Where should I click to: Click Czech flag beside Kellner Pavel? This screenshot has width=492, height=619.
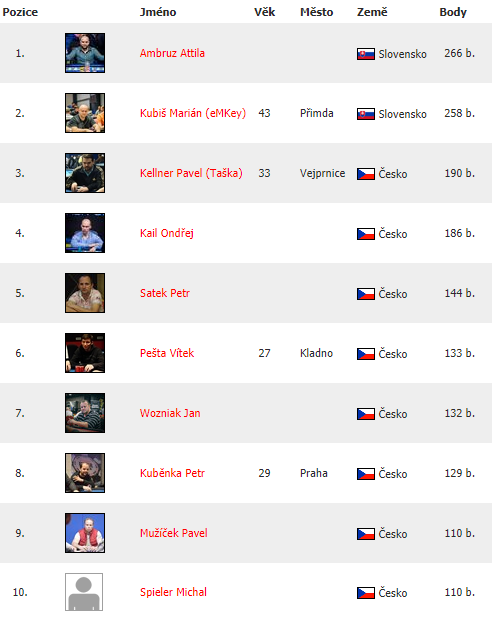click(366, 174)
